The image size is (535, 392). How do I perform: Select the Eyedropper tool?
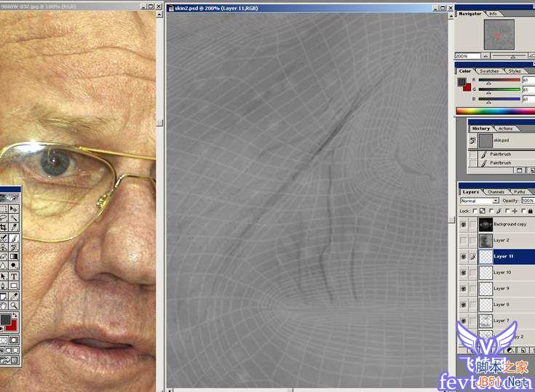coord(13,297)
